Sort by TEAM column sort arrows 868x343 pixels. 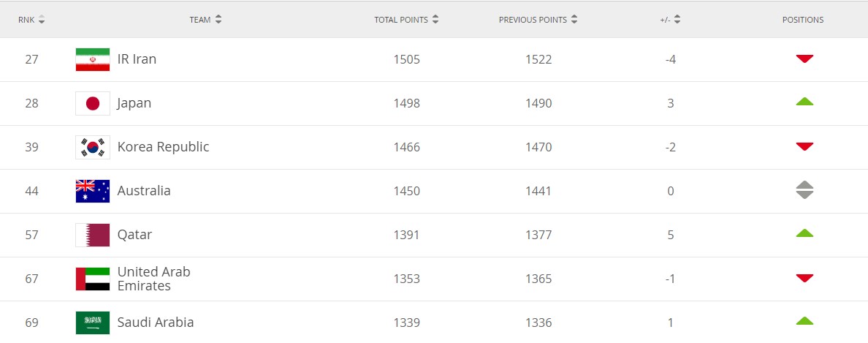pos(218,20)
